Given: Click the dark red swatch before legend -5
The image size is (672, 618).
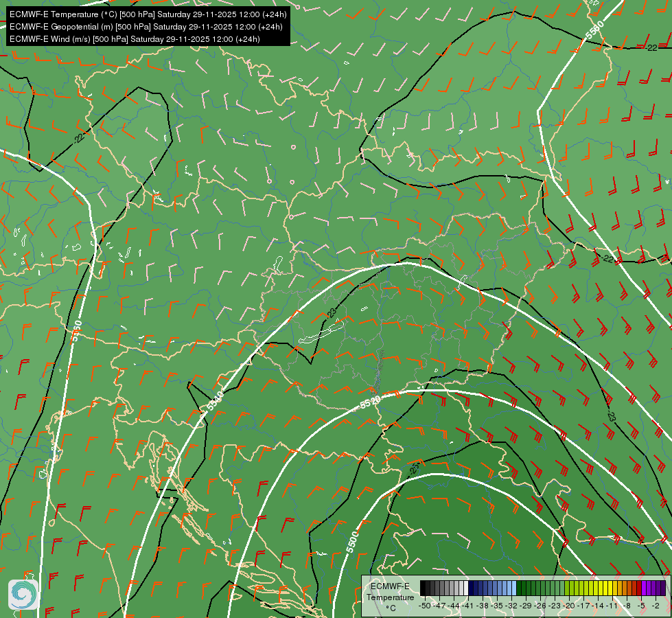Looking at the screenshot, I should (639, 588).
